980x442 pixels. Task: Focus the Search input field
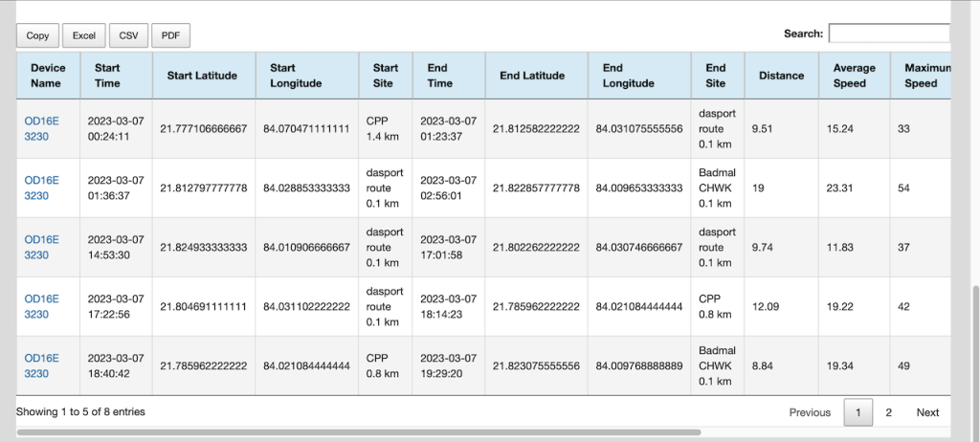click(889, 33)
